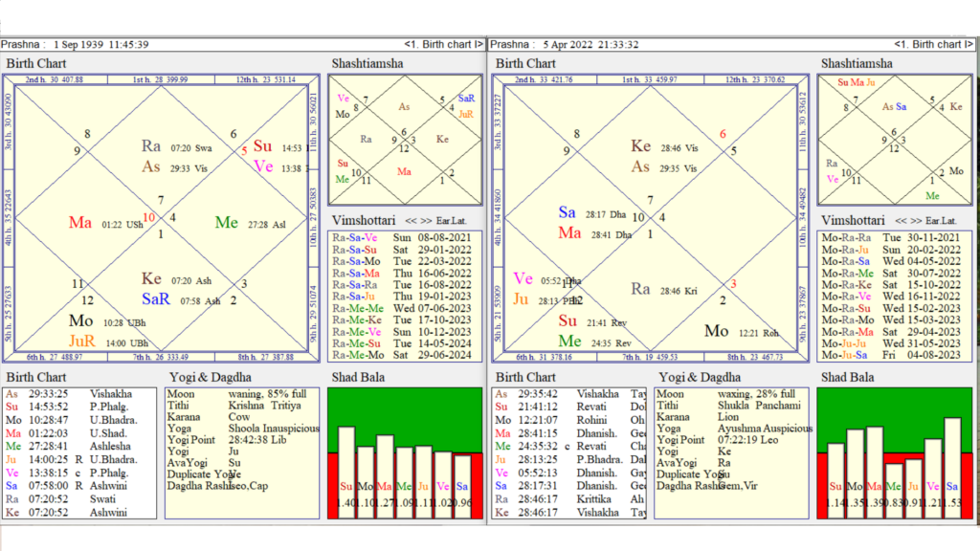Screen dimensions: 980x551
Task: Click 'Mo 12:21 Roh' in the 2022 birth chart
Action: 742,331
